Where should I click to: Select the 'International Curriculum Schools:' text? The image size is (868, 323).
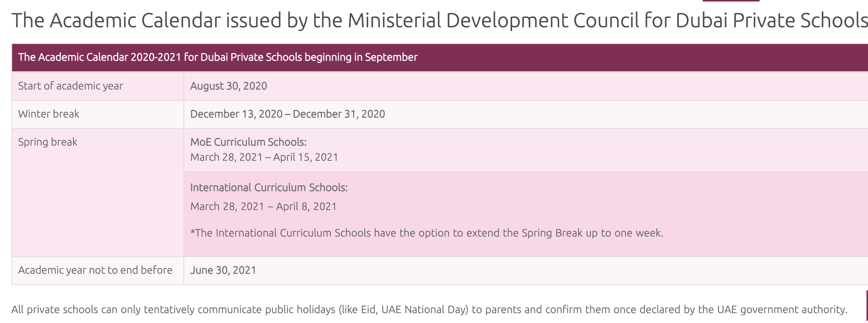pyautogui.click(x=269, y=188)
